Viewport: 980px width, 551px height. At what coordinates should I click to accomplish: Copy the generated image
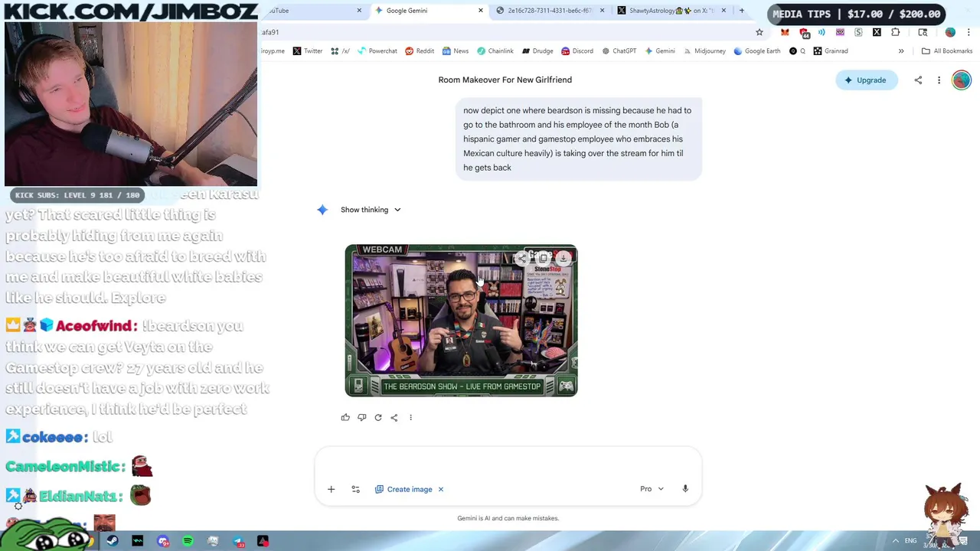point(543,258)
